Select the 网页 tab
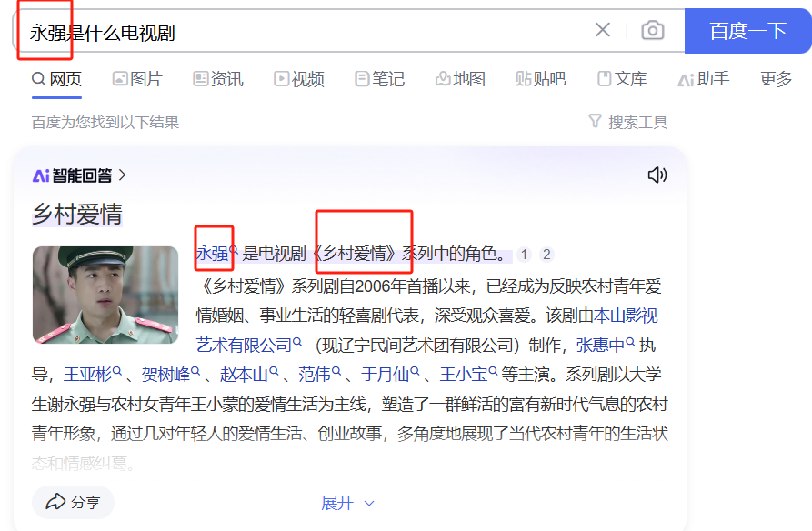Image resolution: width=812 pixels, height=531 pixels. click(x=57, y=79)
